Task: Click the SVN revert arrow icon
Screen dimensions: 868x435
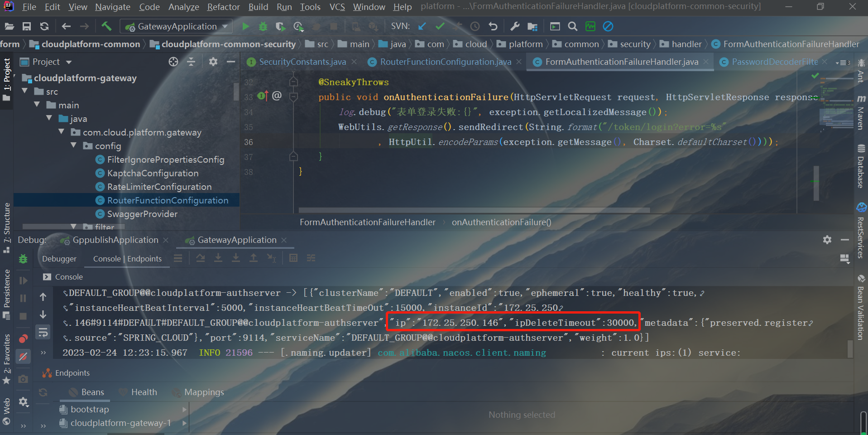Action: (x=493, y=26)
